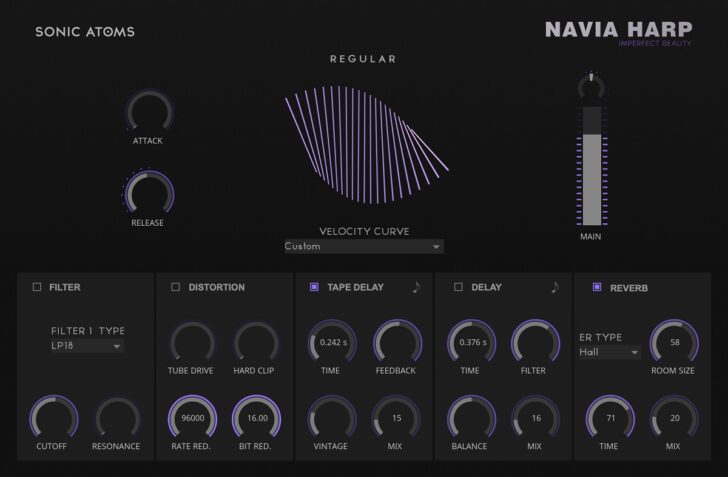Click the Tube Drive knob
The height and width of the screenshot is (477, 728).
point(192,342)
